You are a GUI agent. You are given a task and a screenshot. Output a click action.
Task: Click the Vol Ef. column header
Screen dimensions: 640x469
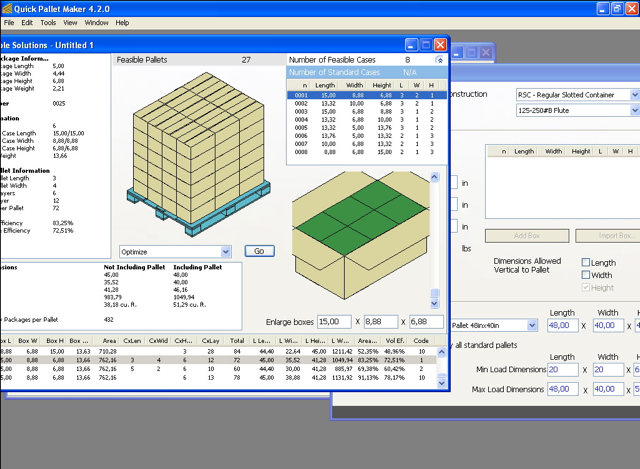pyautogui.click(x=395, y=340)
